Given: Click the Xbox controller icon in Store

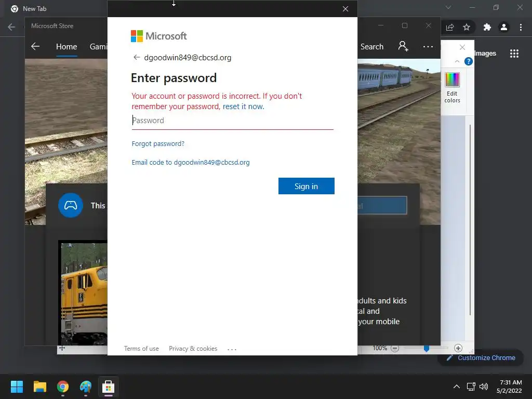Looking at the screenshot, I should 71,205.
